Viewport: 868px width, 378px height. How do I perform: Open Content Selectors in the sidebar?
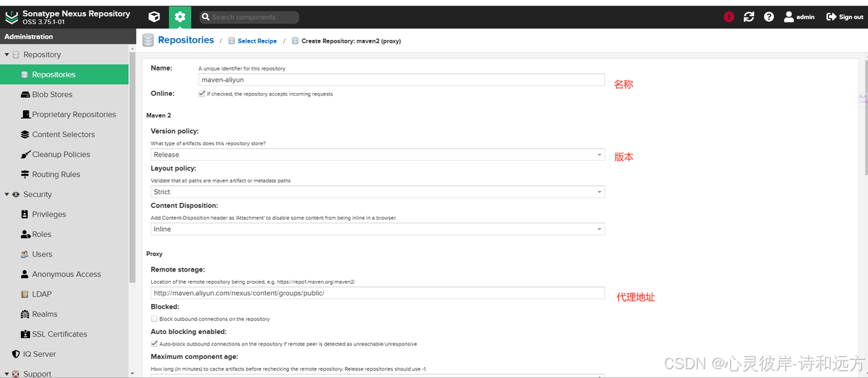coord(64,134)
